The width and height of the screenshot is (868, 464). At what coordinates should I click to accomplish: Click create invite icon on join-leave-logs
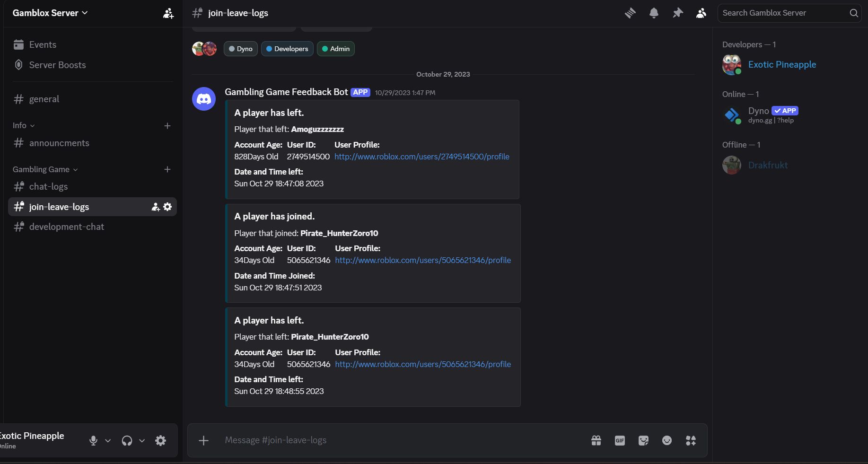click(x=156, y=207)
